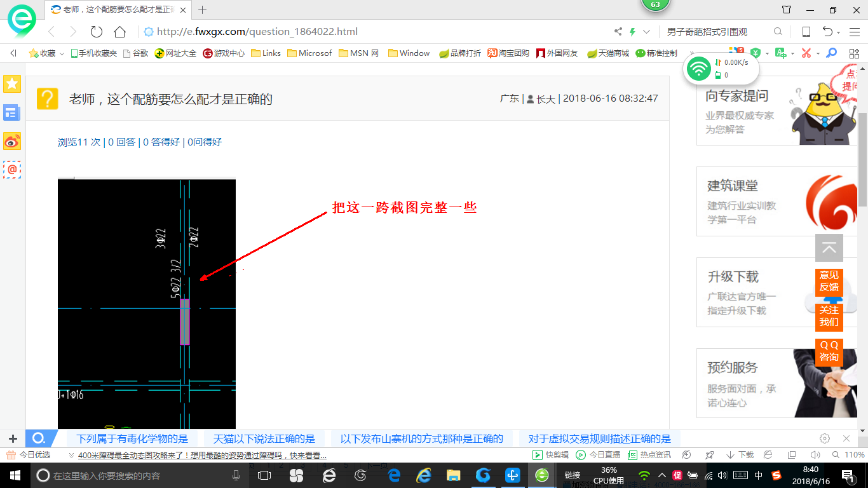Open the 淘宝团购 bookmark
Image resolution: width=868 pixels, height=488 pixels.
pyautogui.click(x=508, y=53)
